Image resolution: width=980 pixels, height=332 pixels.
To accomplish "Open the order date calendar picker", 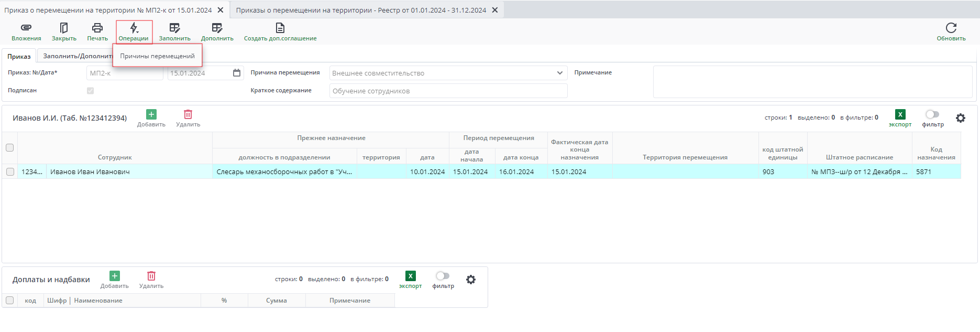I will pos(237,73).
